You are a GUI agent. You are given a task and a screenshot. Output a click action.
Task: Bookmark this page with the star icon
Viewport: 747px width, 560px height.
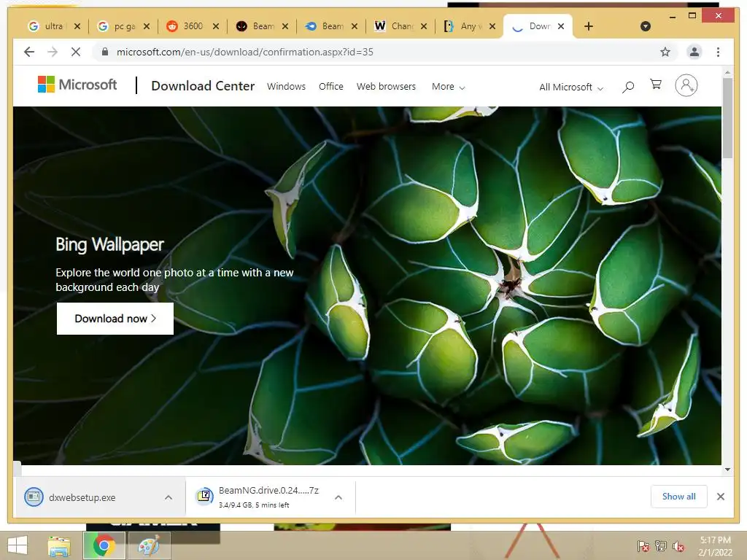(665, 52)
